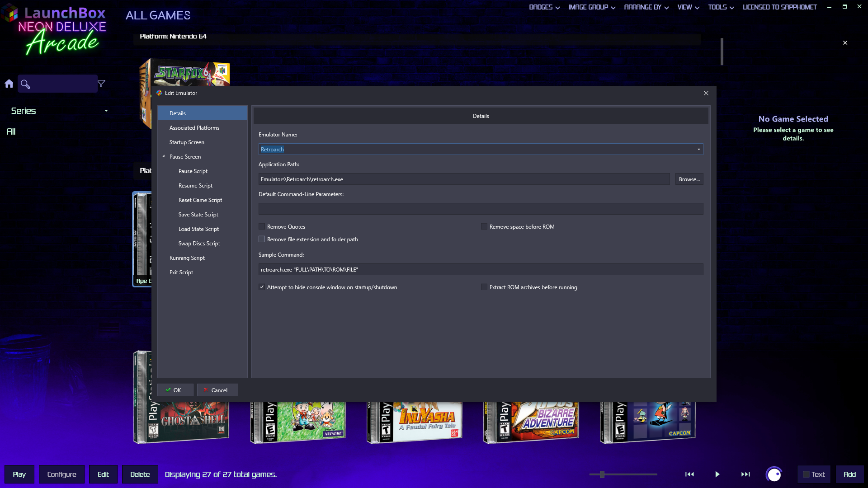Open the Tools menu
Viewport: 868px width, 488px height.
point(721,7)
